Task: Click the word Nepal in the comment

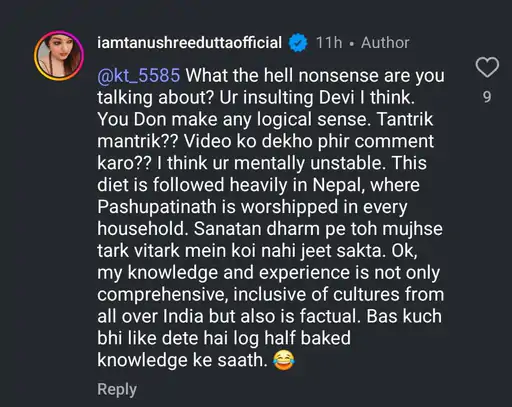Action: [338, 185]
